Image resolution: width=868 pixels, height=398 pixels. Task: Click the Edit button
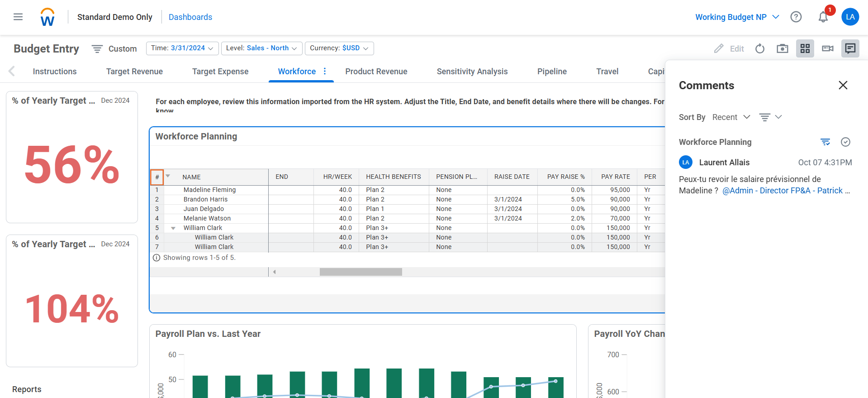[729, 48]
